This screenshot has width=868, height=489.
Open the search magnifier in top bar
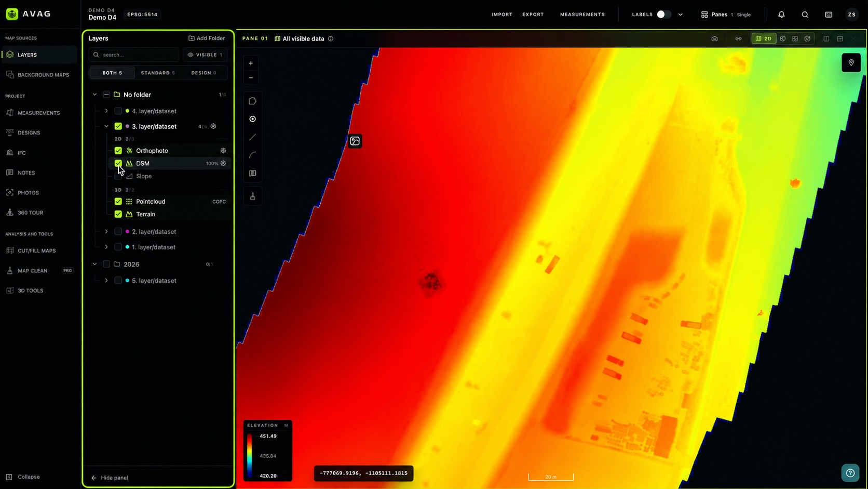pyautogui.click(x=805, y=15)
